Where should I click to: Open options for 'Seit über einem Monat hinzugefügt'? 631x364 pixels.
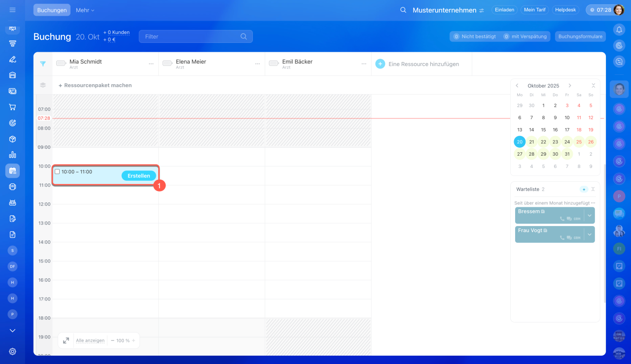(593, 203)
